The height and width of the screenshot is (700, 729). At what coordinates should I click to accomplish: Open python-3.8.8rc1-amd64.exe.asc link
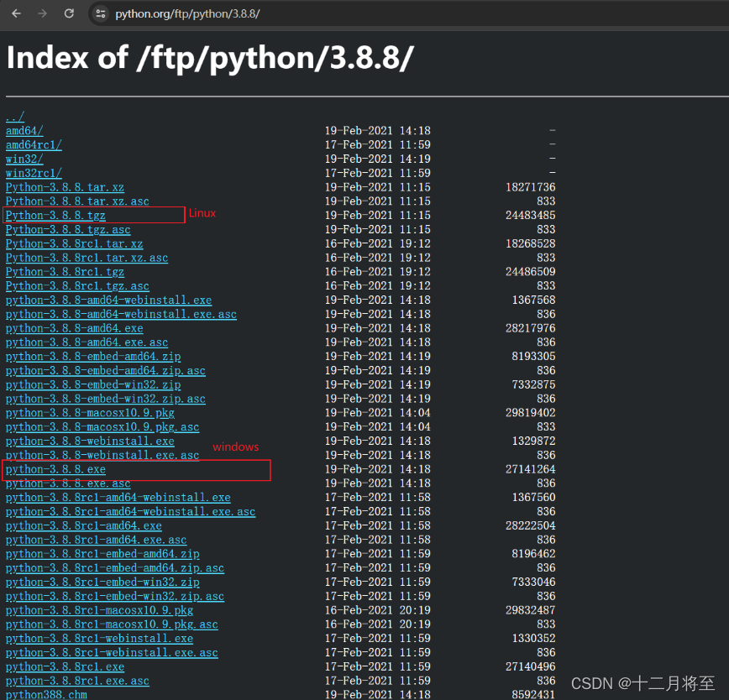click(96, 540)
